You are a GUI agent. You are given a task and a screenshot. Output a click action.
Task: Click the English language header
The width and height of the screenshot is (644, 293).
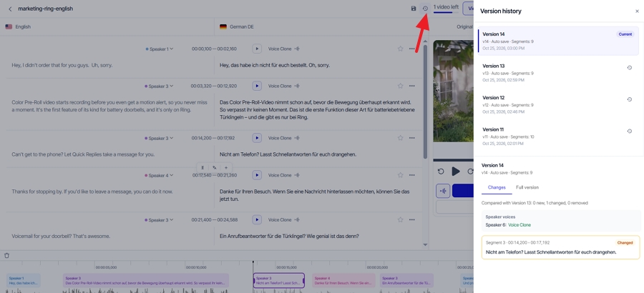click(x=18, y=26)
